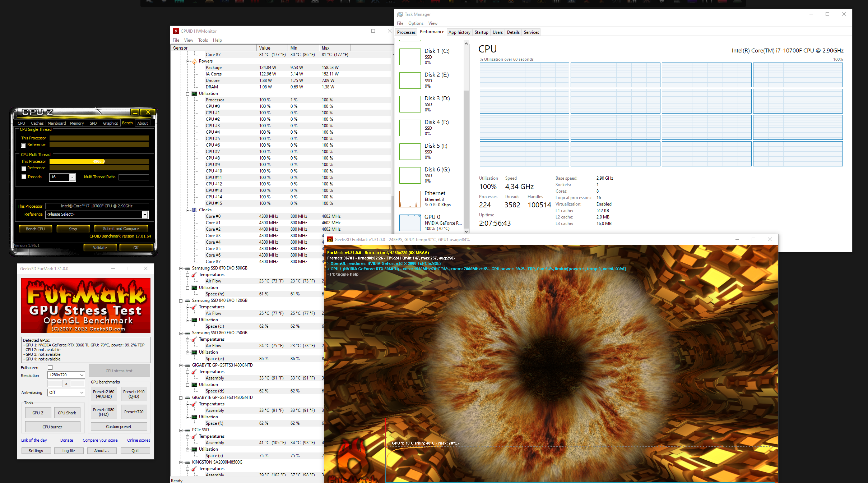Viewport: 868px width, 483px height.
Task: Collapse the Clocks node in HWMonitor
Action: [x=187, y=210]
